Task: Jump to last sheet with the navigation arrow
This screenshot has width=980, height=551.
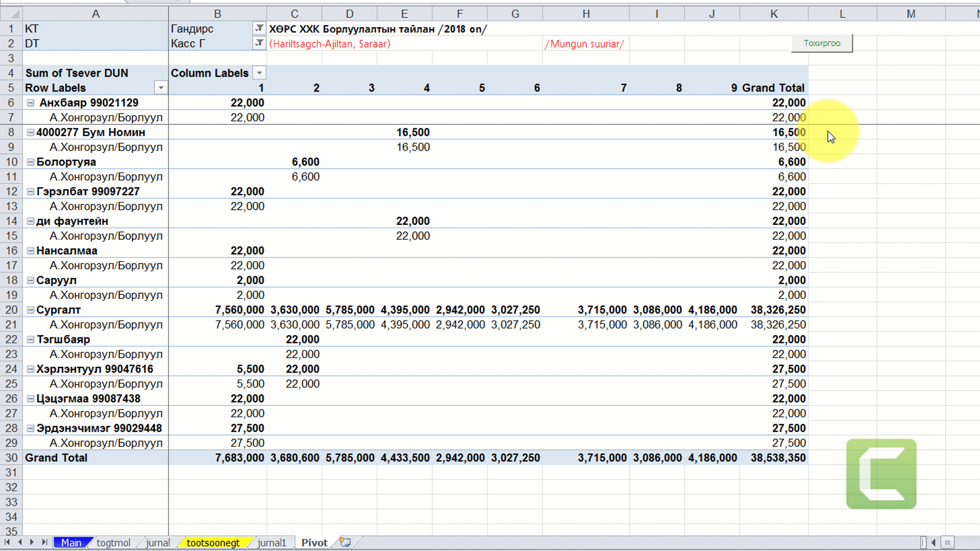Action: pyautogui.click(x=44, y=542)
